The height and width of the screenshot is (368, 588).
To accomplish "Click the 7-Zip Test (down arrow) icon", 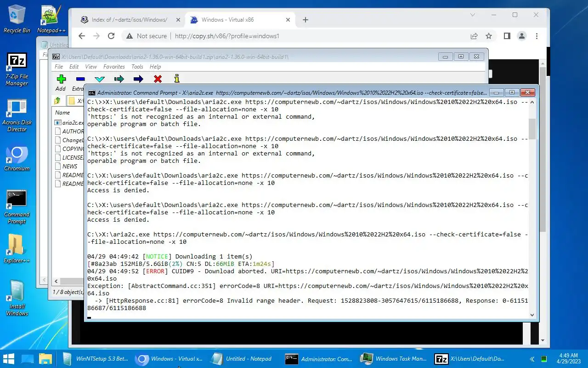I will pos(100,79).
